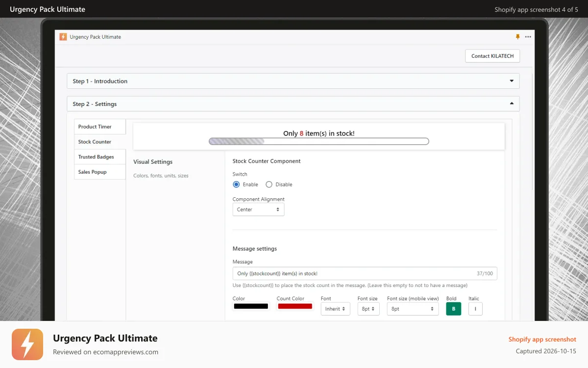Click the 'Only 8 item(s) in stock!' preview text
The height and width of the screenshot is (368, 588).
pos(319,133)
